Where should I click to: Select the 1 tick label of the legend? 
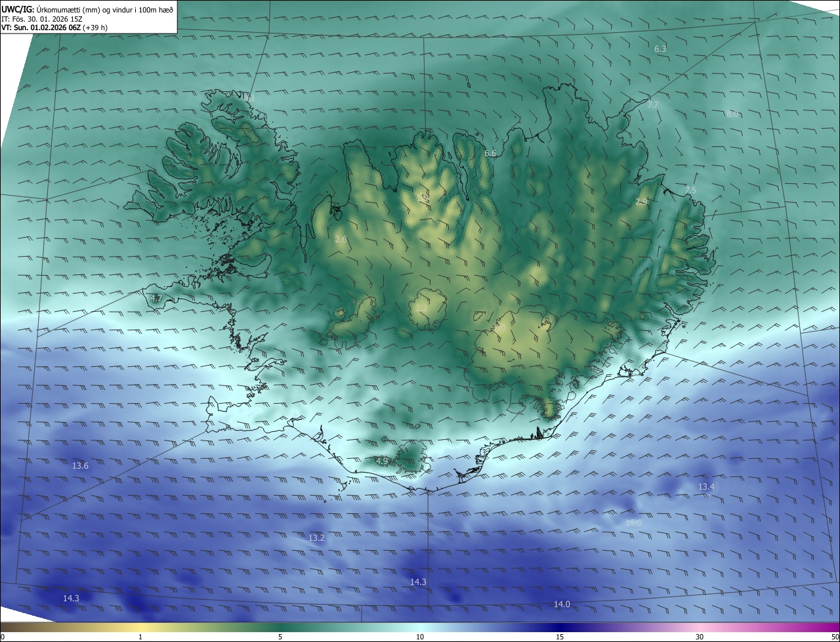coord(140,637)
